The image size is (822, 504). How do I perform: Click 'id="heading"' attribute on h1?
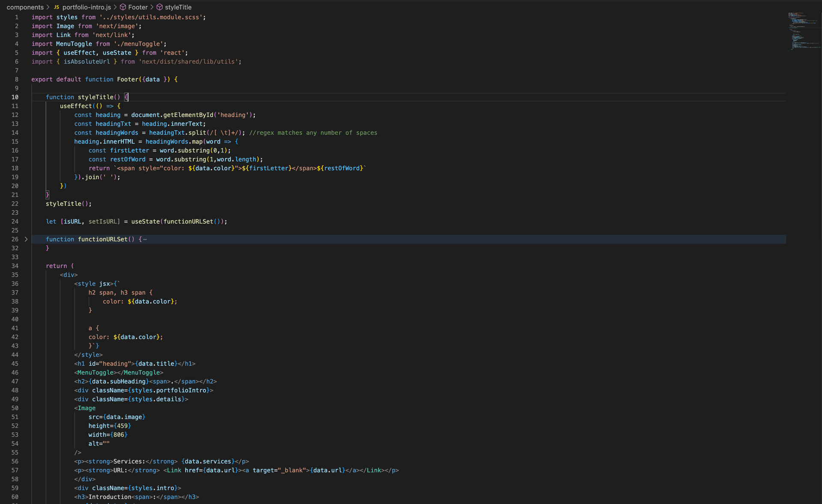110,364
